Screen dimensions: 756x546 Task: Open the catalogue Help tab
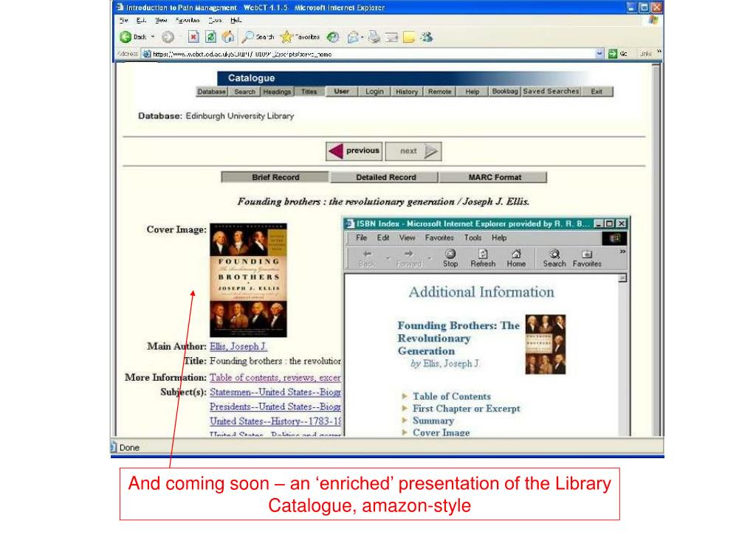click(472, 91)
